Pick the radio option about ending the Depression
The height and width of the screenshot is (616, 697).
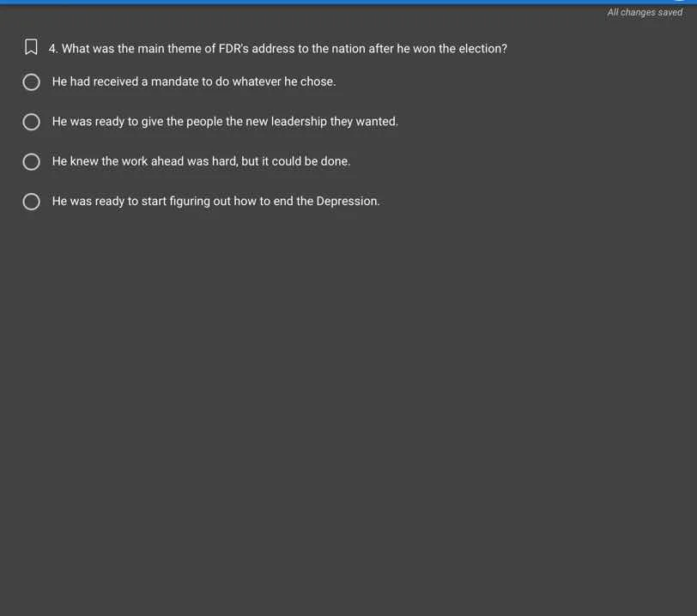coord(31,202)
